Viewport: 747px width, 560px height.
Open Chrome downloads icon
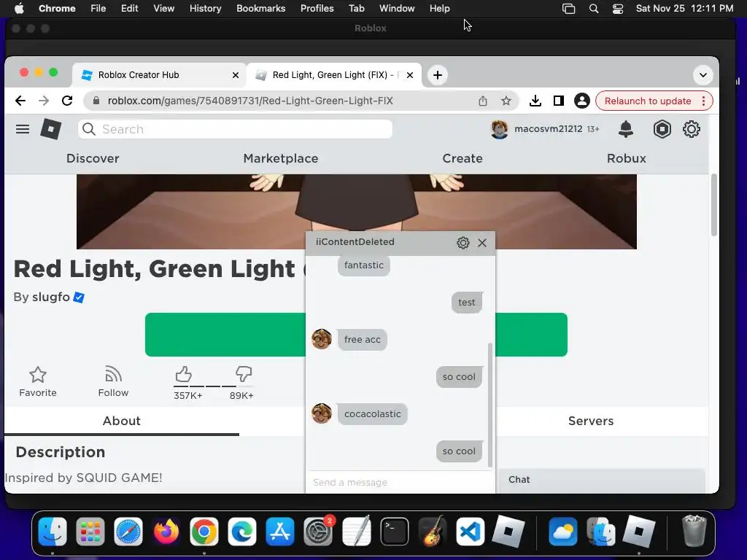535,101
